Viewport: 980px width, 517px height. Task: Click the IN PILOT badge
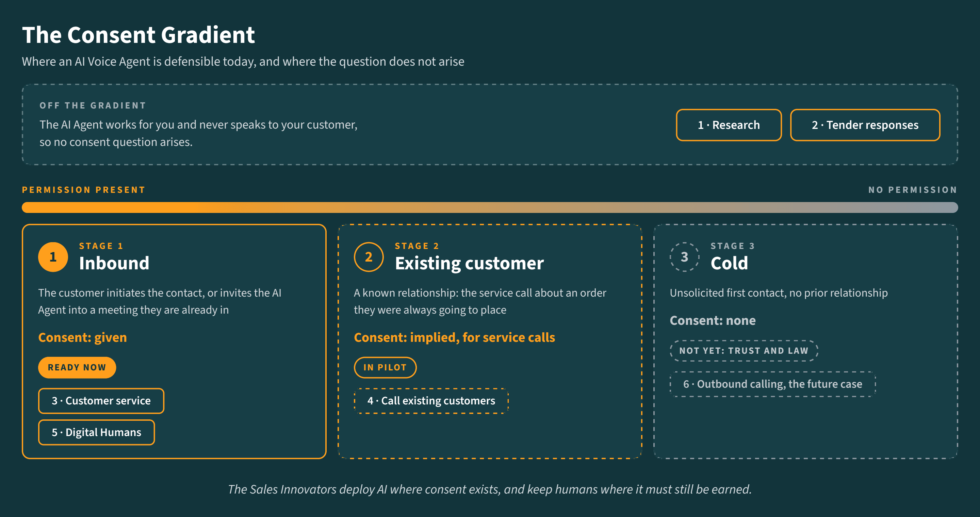385,367
